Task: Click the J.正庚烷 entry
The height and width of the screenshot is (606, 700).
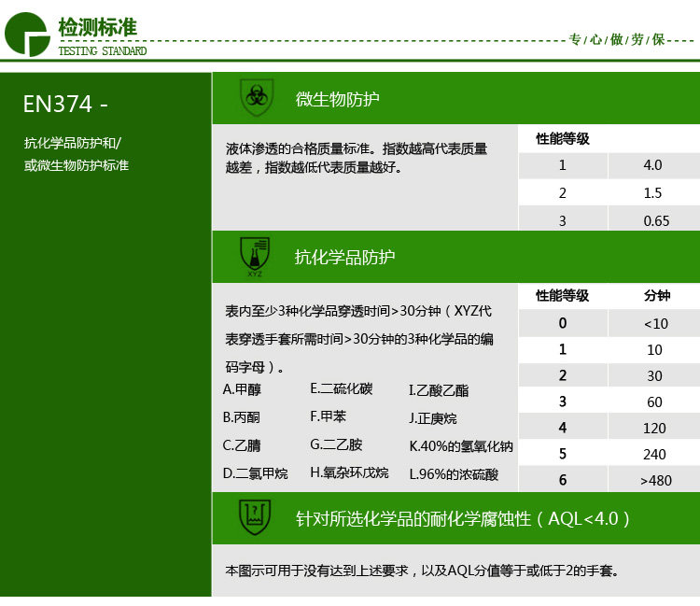Action: [x=432, y=418]
